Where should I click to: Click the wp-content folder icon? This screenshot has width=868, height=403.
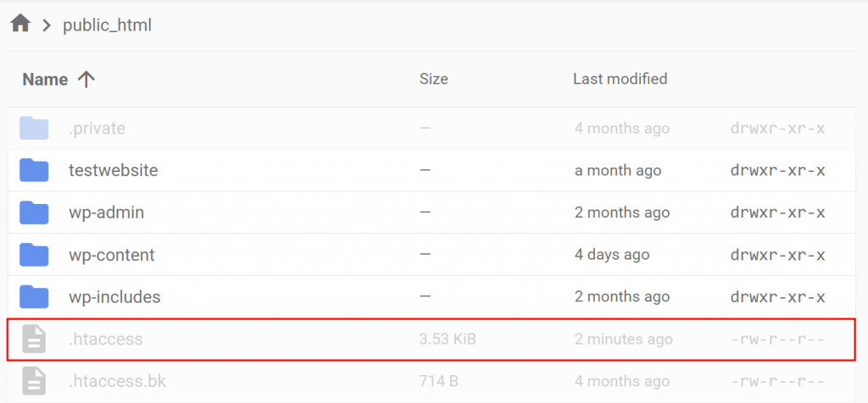click(x=34, y=255)
